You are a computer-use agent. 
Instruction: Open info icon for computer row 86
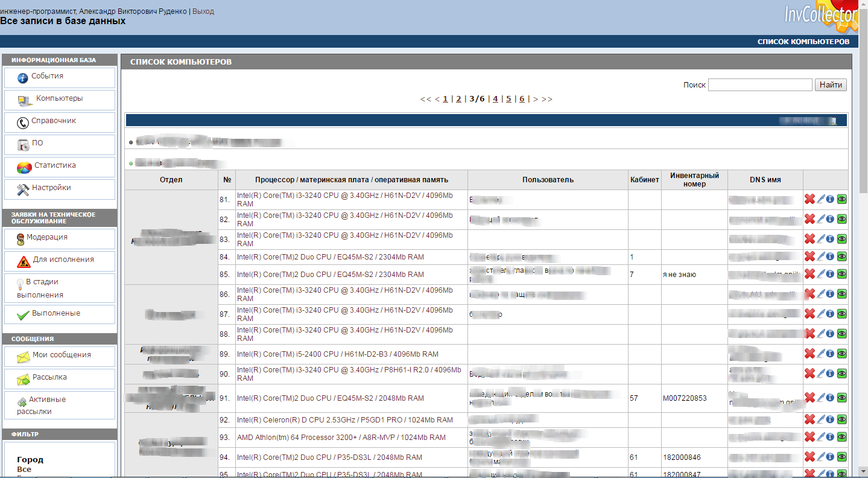pyautogui.click(x=830, y=294)
